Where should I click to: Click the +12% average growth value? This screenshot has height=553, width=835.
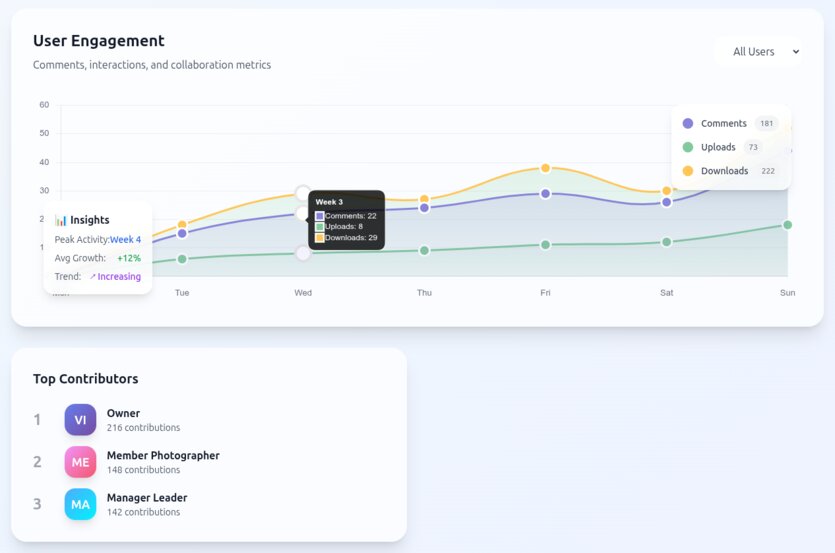pos(129,258)
